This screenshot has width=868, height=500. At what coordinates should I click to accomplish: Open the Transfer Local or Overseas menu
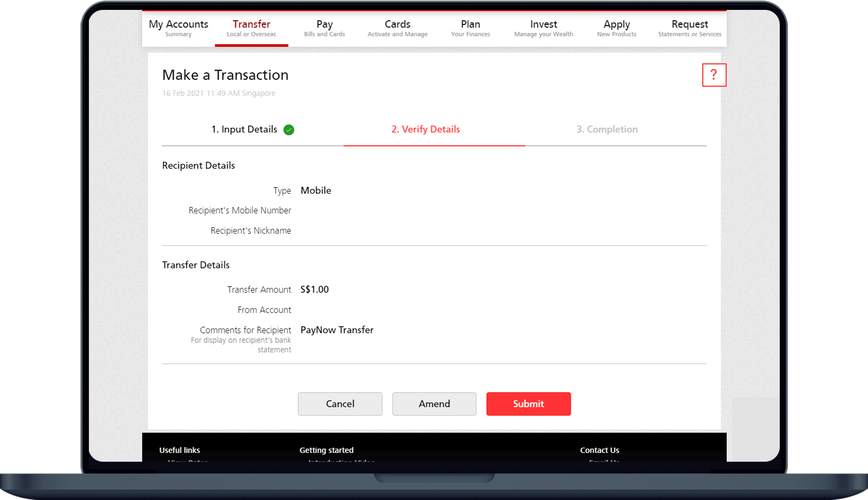tap(251, 28)
